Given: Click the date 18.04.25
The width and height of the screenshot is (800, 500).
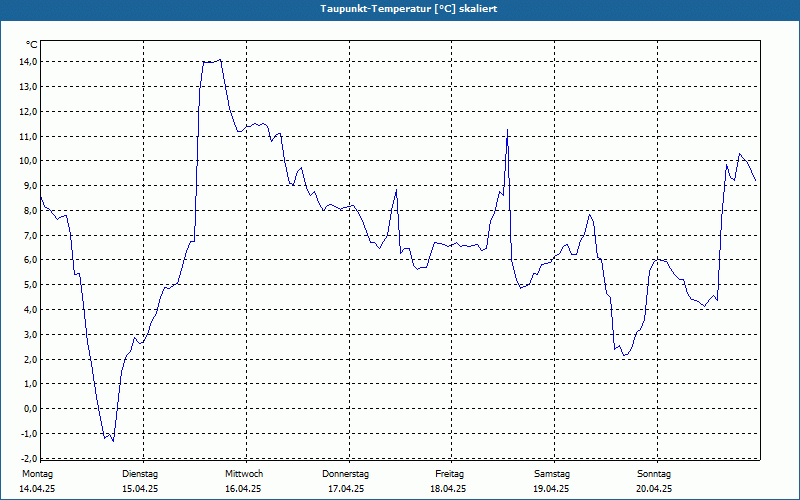Looking at the screenshot, I should [448, 489].
